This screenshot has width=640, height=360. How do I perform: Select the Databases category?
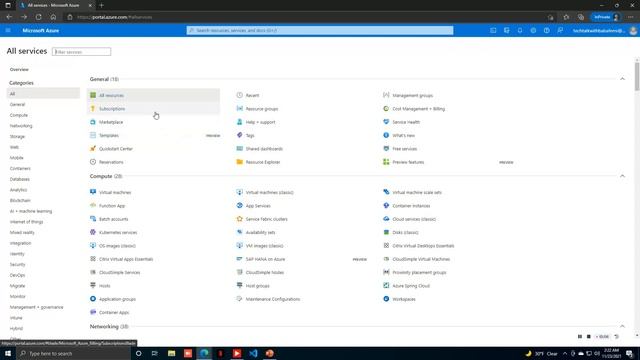20,179
